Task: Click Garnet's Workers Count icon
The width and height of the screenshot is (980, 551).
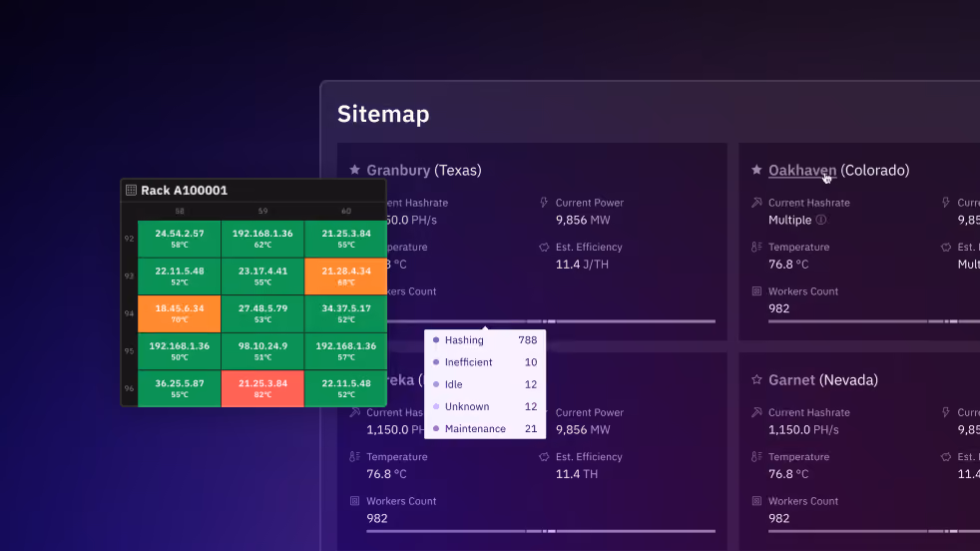Action: (756, 501)
